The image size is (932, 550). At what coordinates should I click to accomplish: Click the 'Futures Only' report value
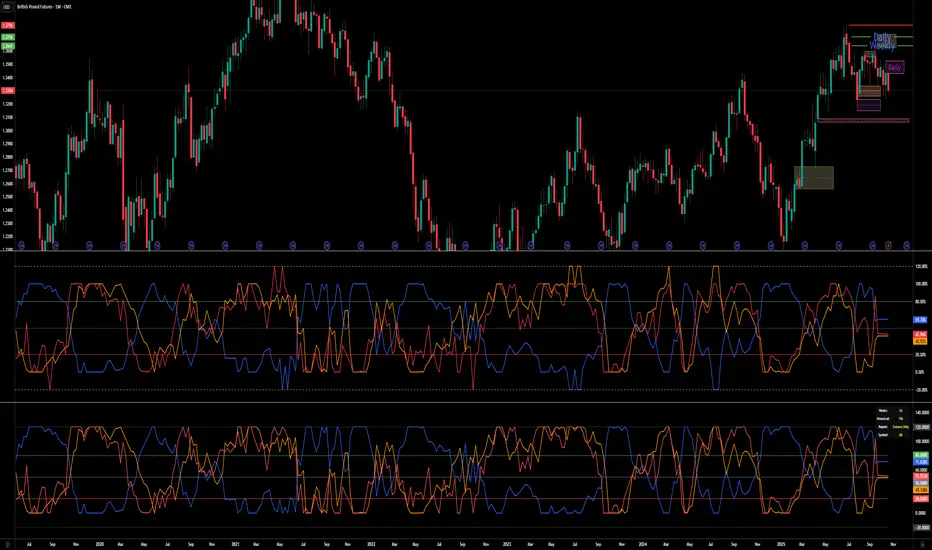click(900, 427)
